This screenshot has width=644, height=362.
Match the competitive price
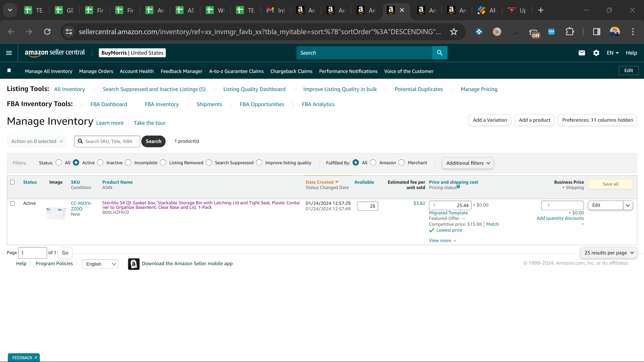click(x=493, y=224)
